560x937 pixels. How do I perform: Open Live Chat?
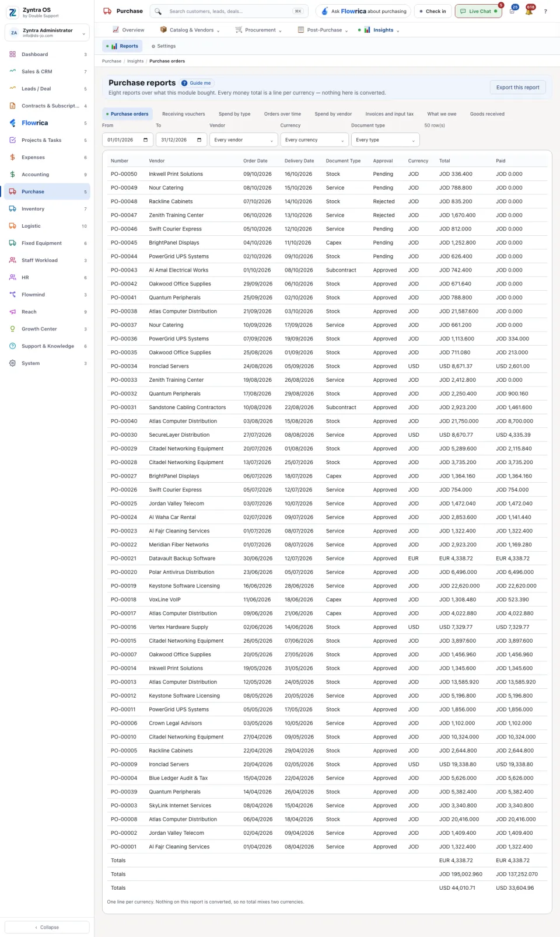coord(478,11)
